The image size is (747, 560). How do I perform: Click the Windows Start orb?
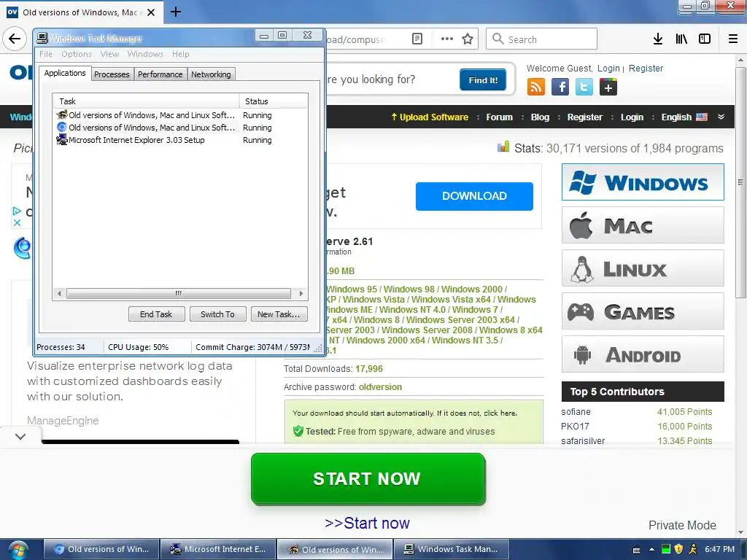click(x=18, y=550)
